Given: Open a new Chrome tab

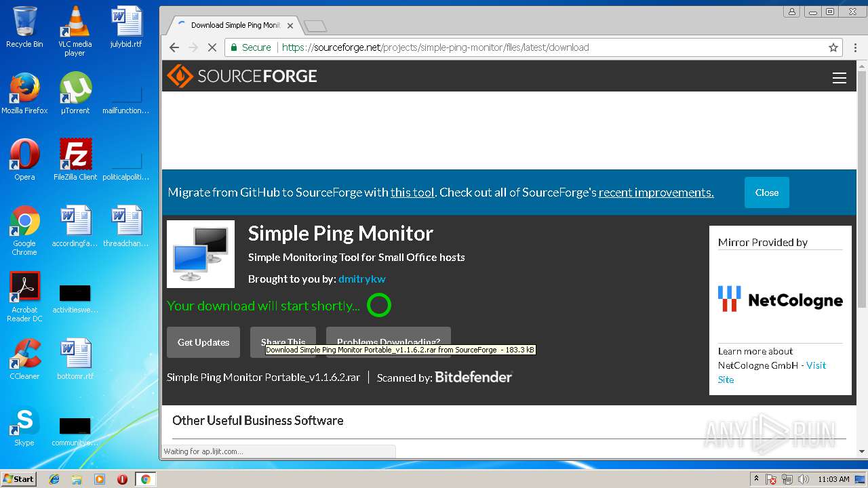Looking at the screenshot, I should (x=315, y=26).
